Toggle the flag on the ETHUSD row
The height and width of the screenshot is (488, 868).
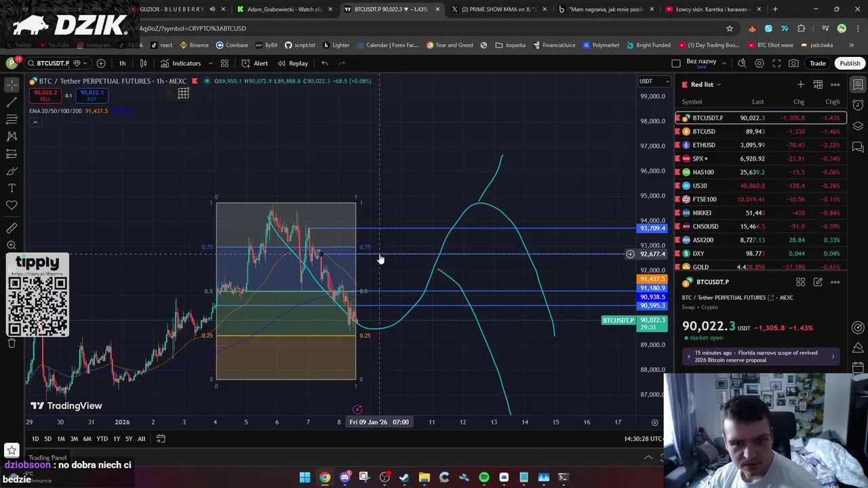[x=679, y=145]
